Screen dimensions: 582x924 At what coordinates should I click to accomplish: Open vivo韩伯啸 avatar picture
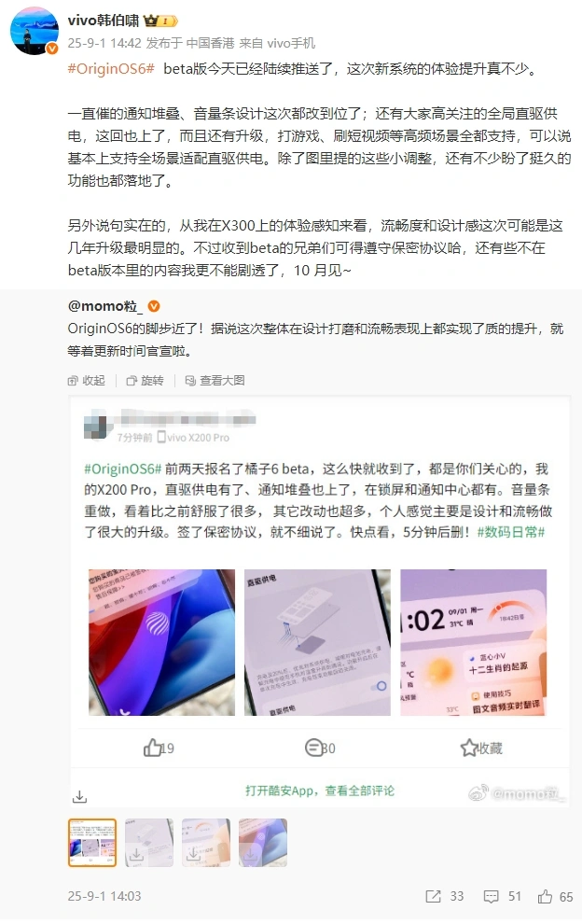[35, 31]
